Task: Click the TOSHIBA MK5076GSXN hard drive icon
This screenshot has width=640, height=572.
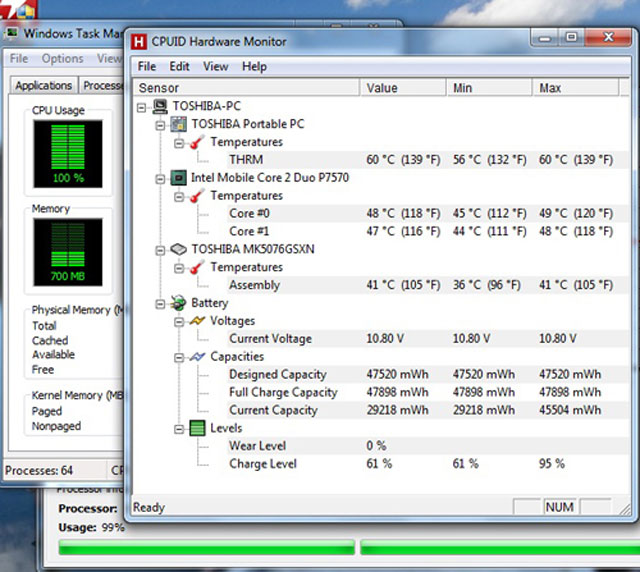Action: point(178,249)
